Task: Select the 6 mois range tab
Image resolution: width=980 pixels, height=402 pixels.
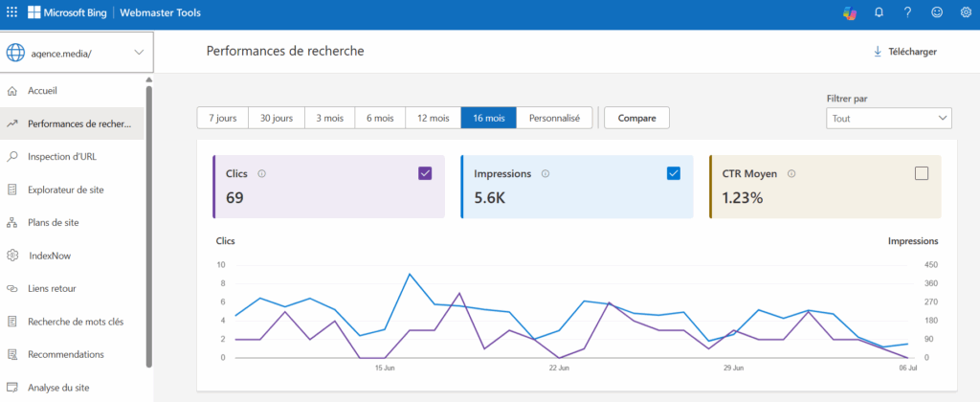Action: [x=380, y=118]
